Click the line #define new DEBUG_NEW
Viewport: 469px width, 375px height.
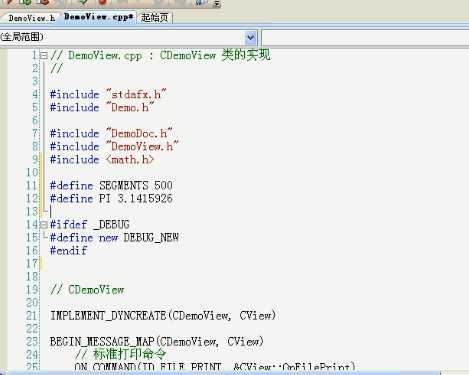tap(114, 238)
